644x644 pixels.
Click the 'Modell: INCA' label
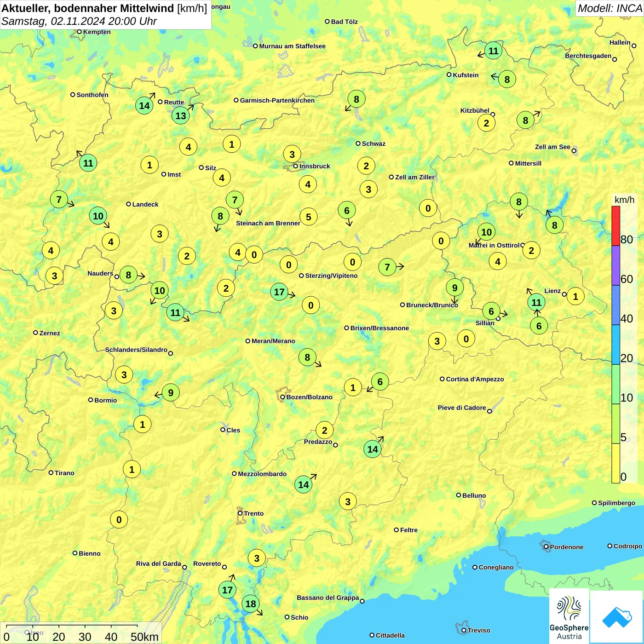pyautogui.click(x=610, y=8)
